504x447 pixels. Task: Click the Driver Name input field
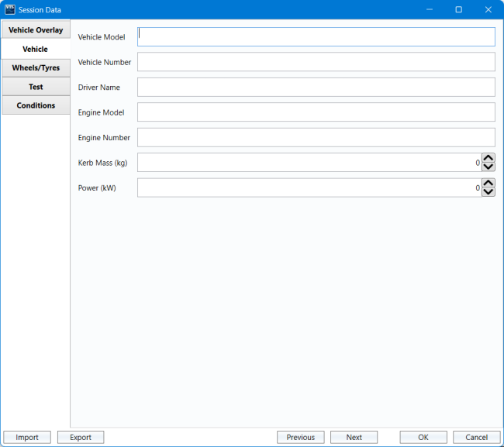316,87
